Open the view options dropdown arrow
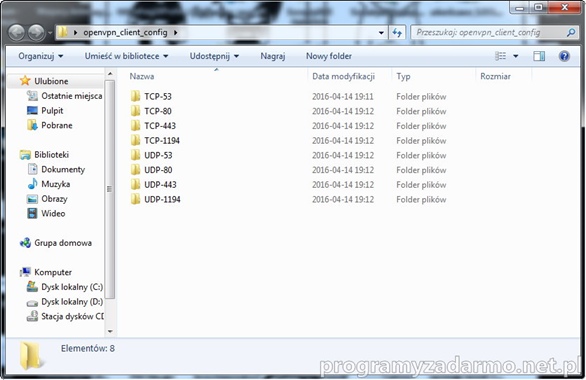 click(x=515, y=56)
